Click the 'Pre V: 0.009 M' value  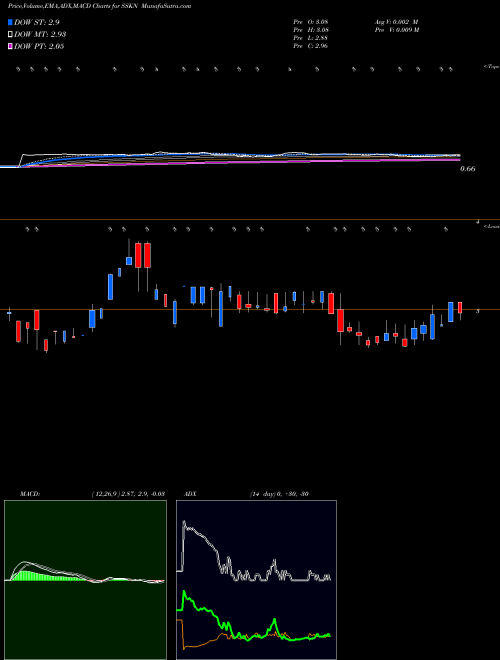[x=397, y=30]
